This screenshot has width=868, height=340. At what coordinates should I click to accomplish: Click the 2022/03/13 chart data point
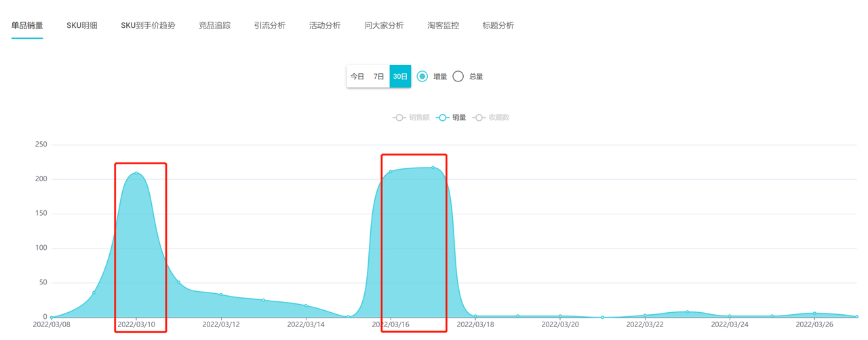point(264,300)
